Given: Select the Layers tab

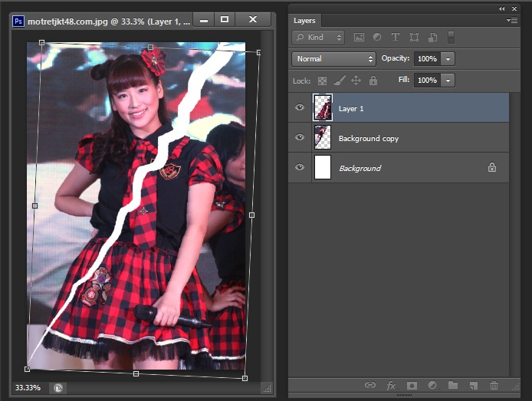Looking at the screenshot, I should 304,21.
